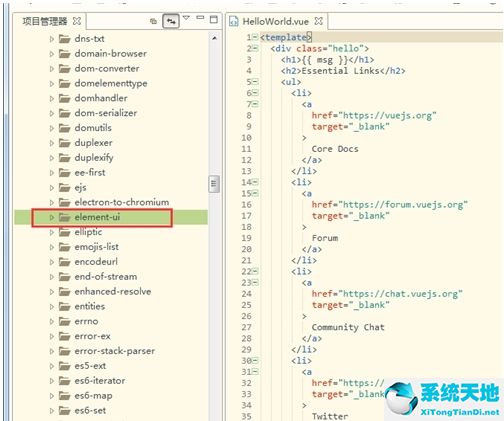Image resolution: width=504 pixels, height=421 pixels.
Task: Collapse the template tag fold on line 1
Action: [255, 37]
